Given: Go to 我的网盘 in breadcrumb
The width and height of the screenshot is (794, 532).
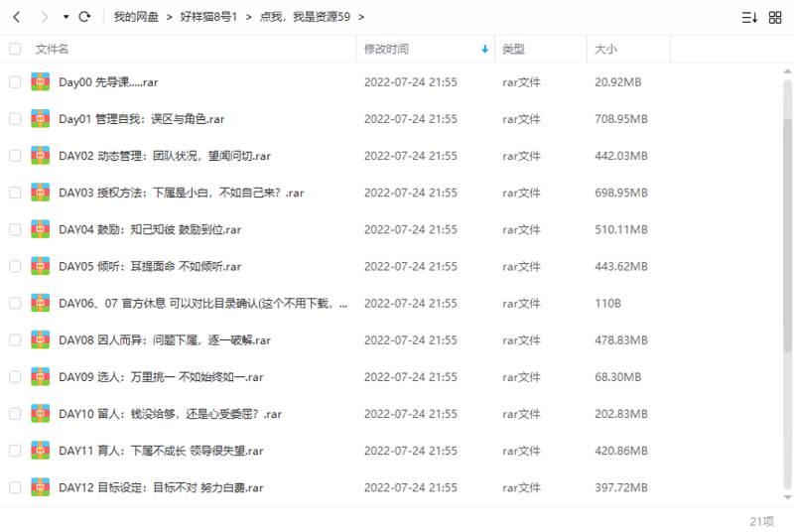Looking at the screenshot, I should (x=136, y=17).
